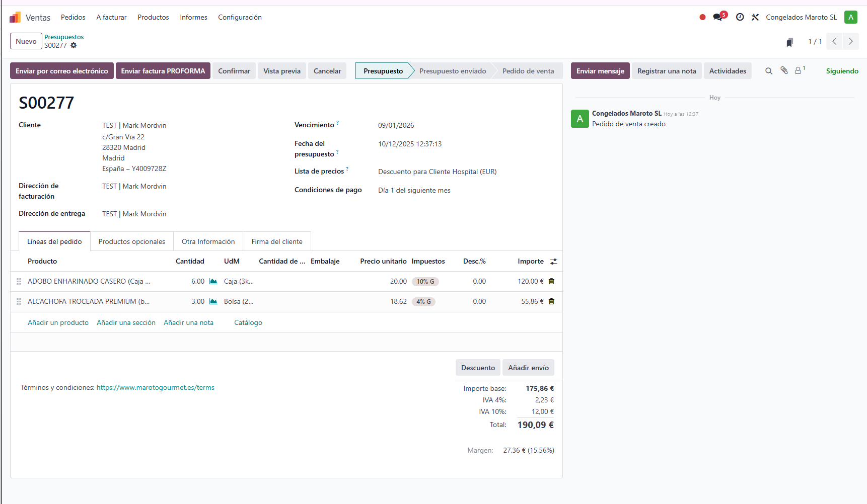
Task: Click the Ventas app logo icon
Action: [15, 18]
